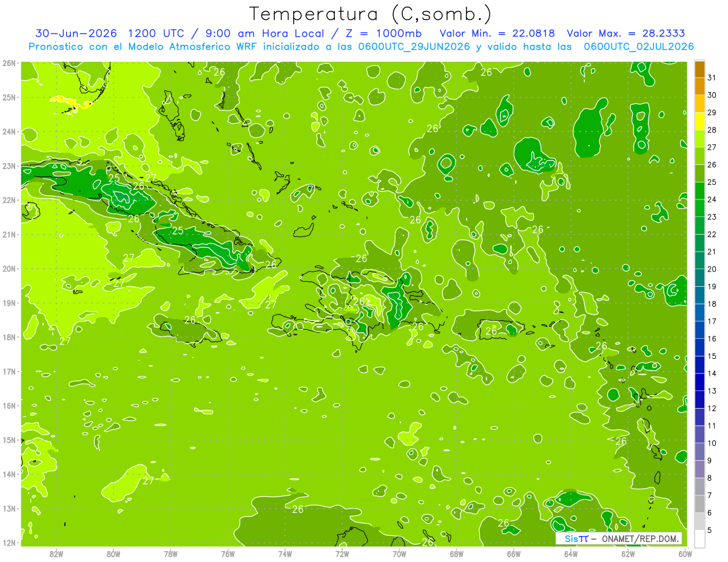Image resolution: width=728 pixels, height=562 pixels.
Task: Click the "12N" latitude axis label
Action: click(x=9, y=542)
